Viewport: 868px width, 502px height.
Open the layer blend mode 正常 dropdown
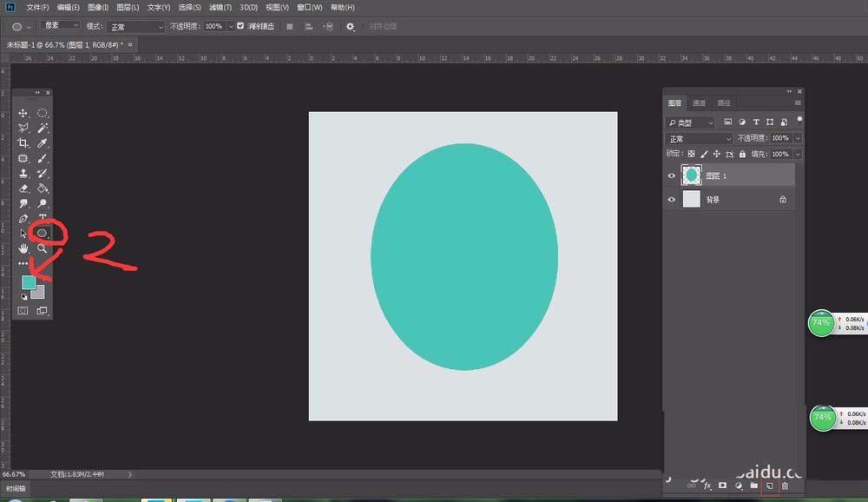[x=700, y=139]
